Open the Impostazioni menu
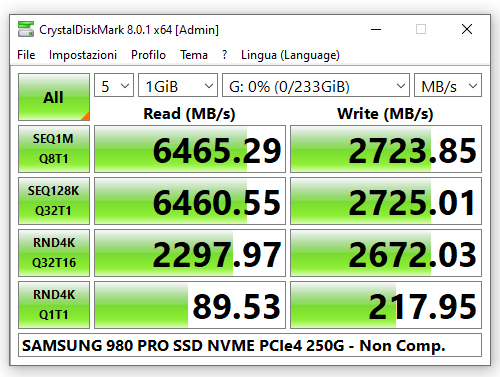The width and height of the screenshot is (500, 377). pos(83,55)
